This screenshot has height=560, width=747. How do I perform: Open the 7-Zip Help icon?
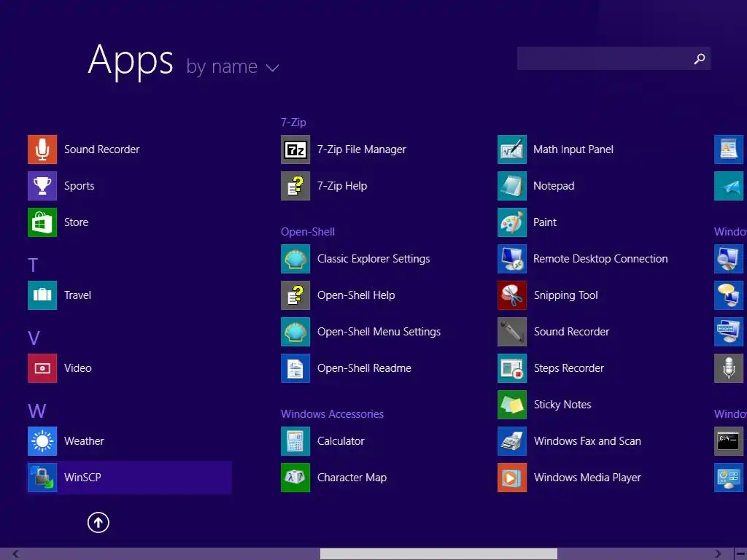click(295, 186)
